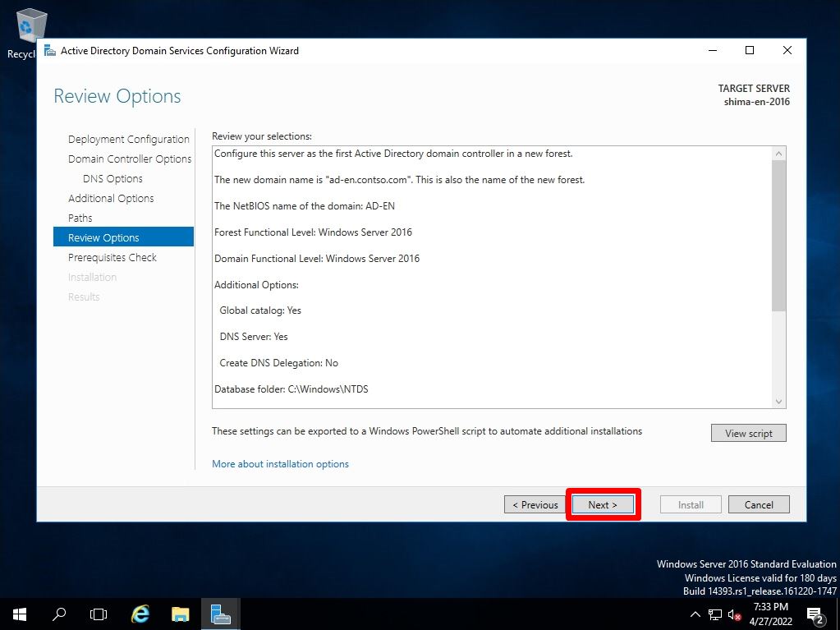This screenshot has height=630, width=840.
Task: Click 'Configure this server as the first' line
Action: tap(393, 154)
